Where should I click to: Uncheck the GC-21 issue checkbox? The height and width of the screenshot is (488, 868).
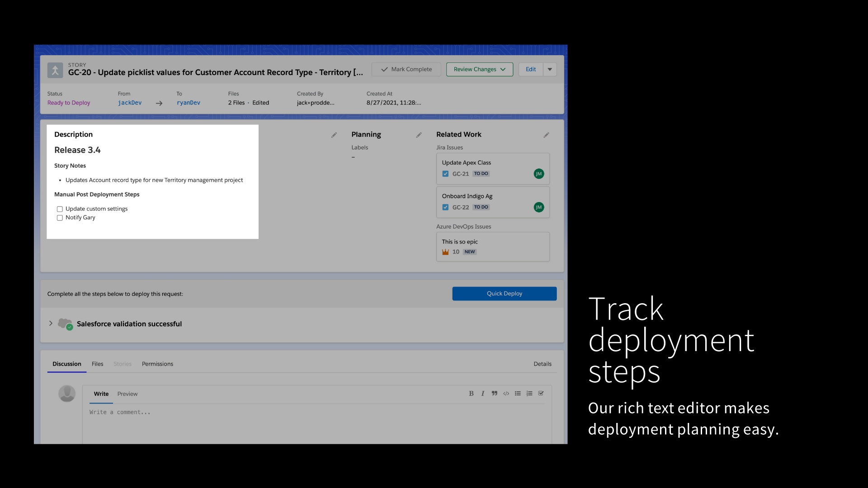[445, 174]
